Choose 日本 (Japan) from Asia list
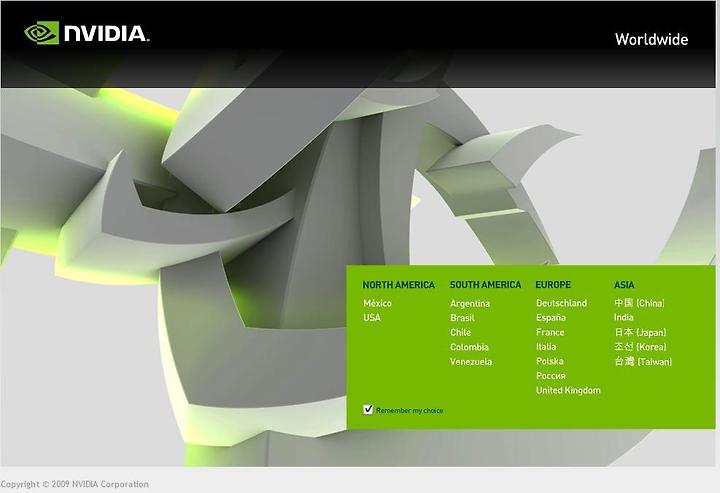Screen dimensions: 720x493 [x=640, y=332]
